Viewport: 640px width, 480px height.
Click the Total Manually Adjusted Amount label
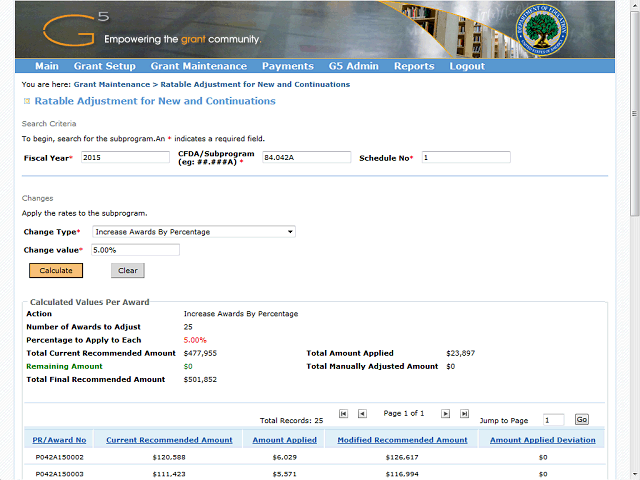[372, 366]
